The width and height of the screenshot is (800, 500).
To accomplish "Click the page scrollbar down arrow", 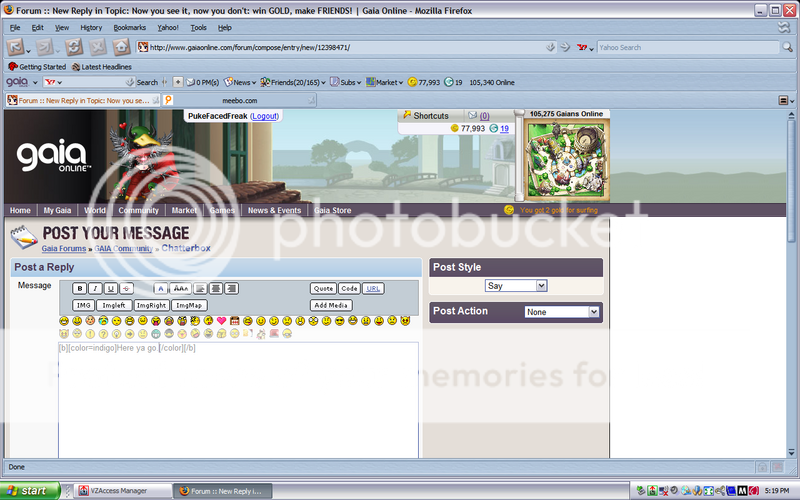I will point(791,452).
